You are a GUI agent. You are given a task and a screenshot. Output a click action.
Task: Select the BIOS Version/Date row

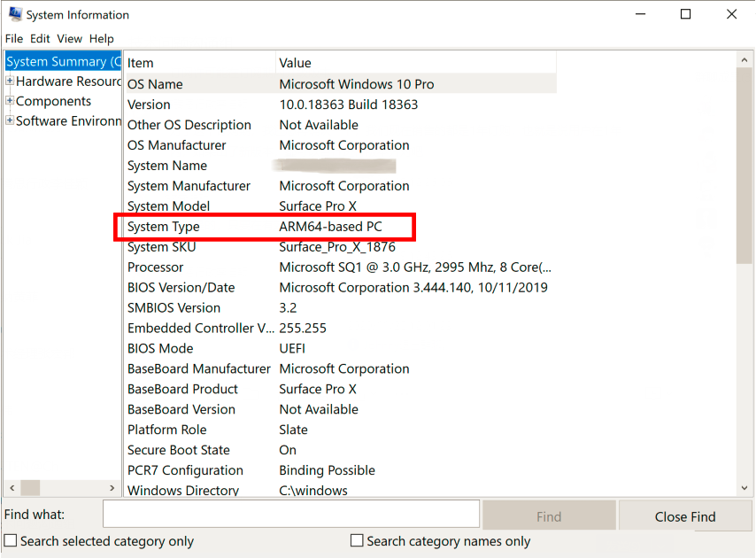[341, 288]
